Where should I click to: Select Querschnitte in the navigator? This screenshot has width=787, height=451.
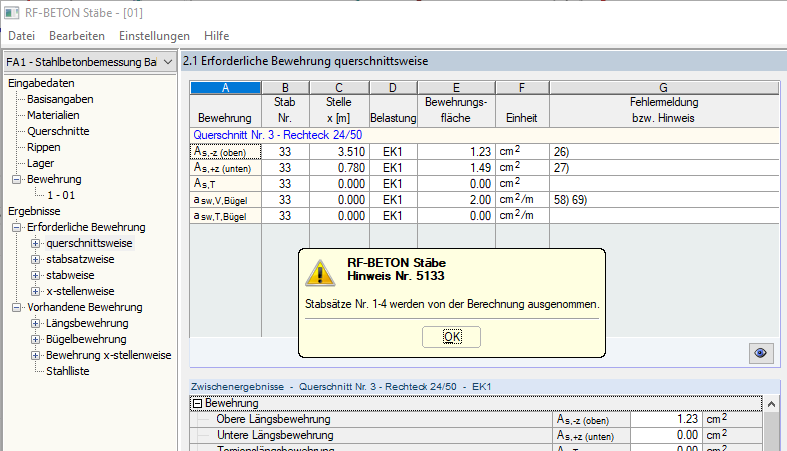click(58, 131)
